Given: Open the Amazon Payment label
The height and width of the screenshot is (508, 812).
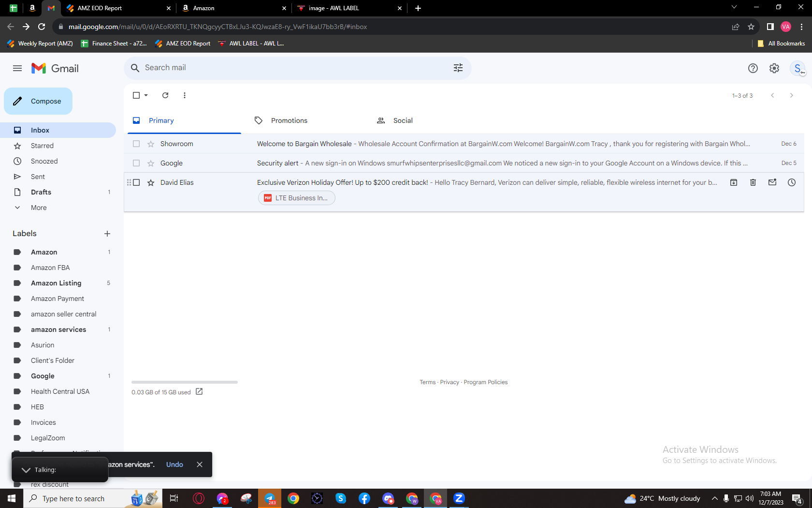Looking at the screenshot, I should [58, 299].
